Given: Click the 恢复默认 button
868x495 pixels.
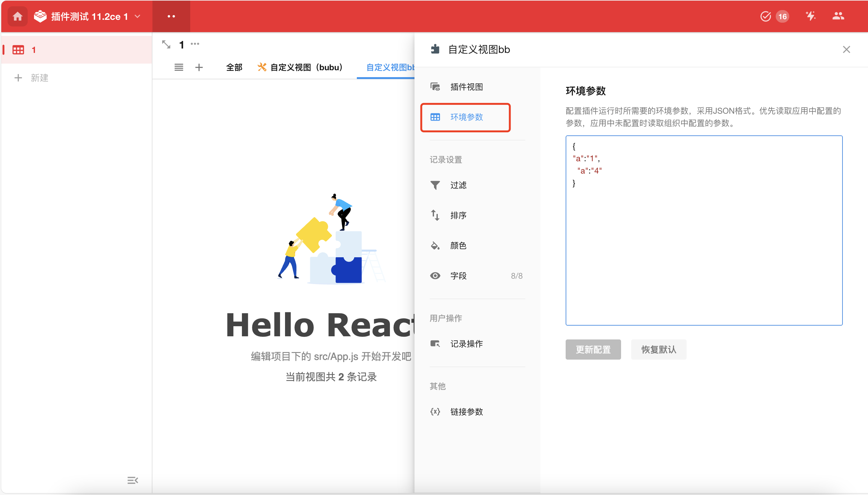Looking at the screenshot, I should pyautogui.click(x=659, y=350).
